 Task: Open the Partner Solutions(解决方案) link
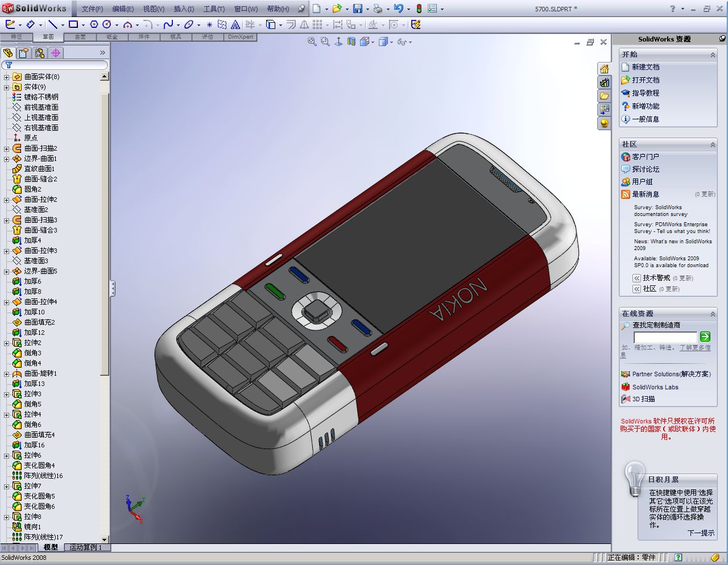click(x=671, y=374)
